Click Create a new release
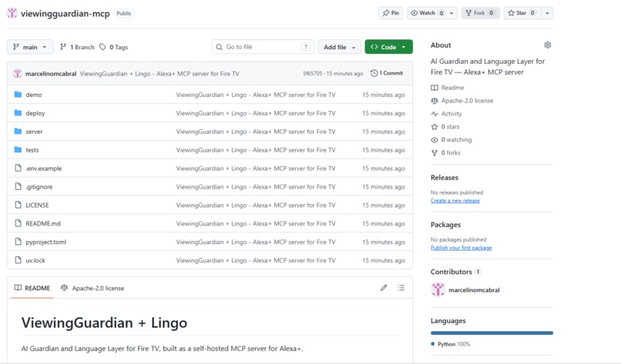The width and height of the screenshot is (621, 364). coord(455,201)
